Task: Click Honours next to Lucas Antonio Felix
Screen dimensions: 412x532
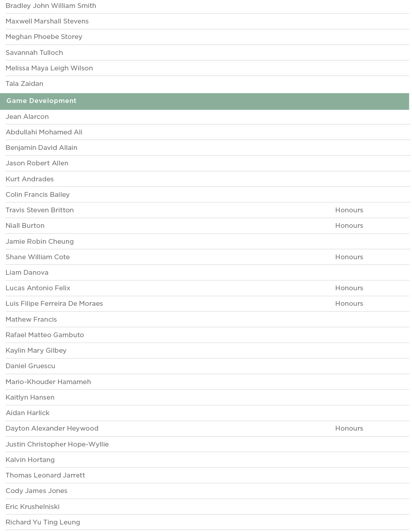Action: (349, 288)
